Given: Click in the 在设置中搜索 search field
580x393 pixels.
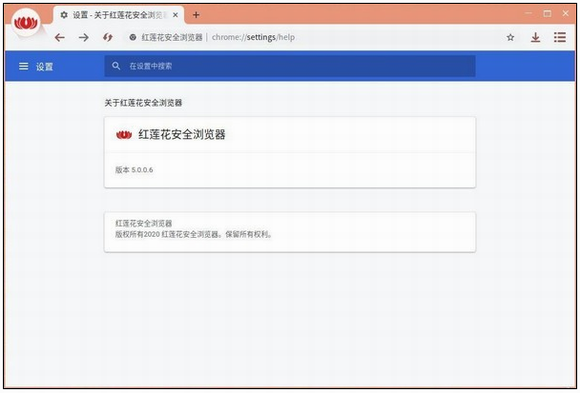Looking at the screenshot, I should coord(290,66).
